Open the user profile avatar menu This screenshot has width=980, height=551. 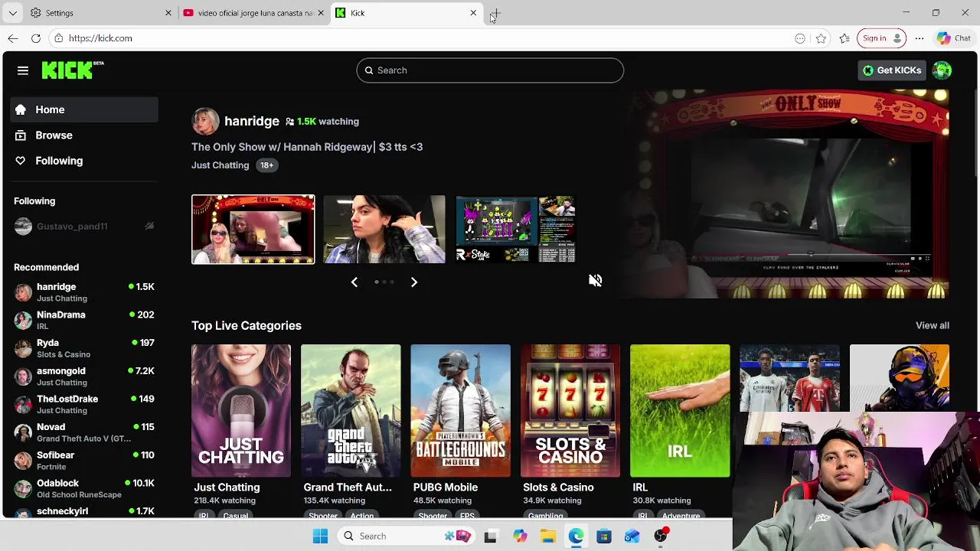942,70
